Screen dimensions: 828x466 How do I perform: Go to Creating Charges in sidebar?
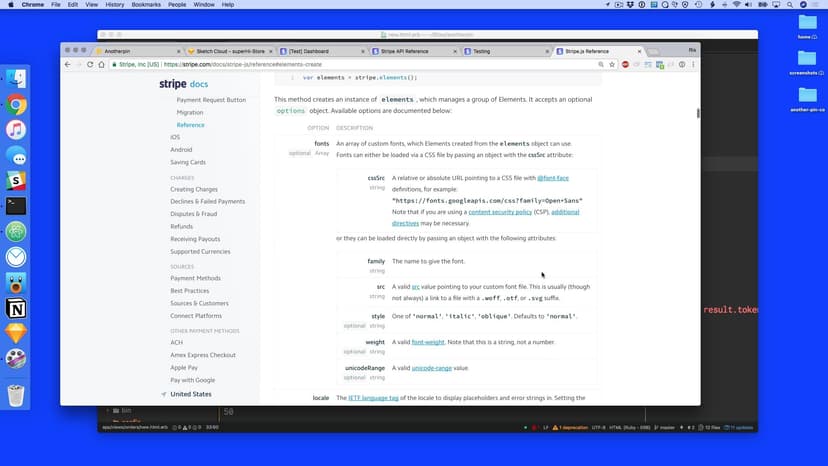pos(193,189)
